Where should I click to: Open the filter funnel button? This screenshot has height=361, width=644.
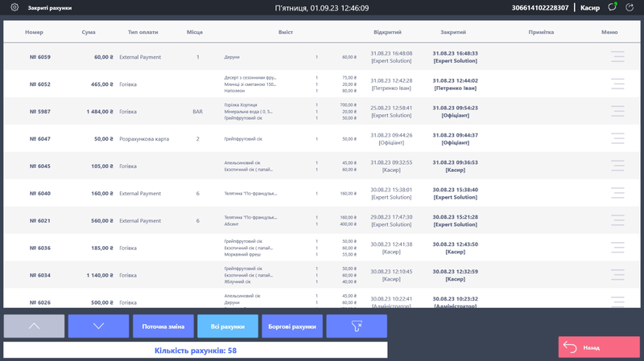356,326
